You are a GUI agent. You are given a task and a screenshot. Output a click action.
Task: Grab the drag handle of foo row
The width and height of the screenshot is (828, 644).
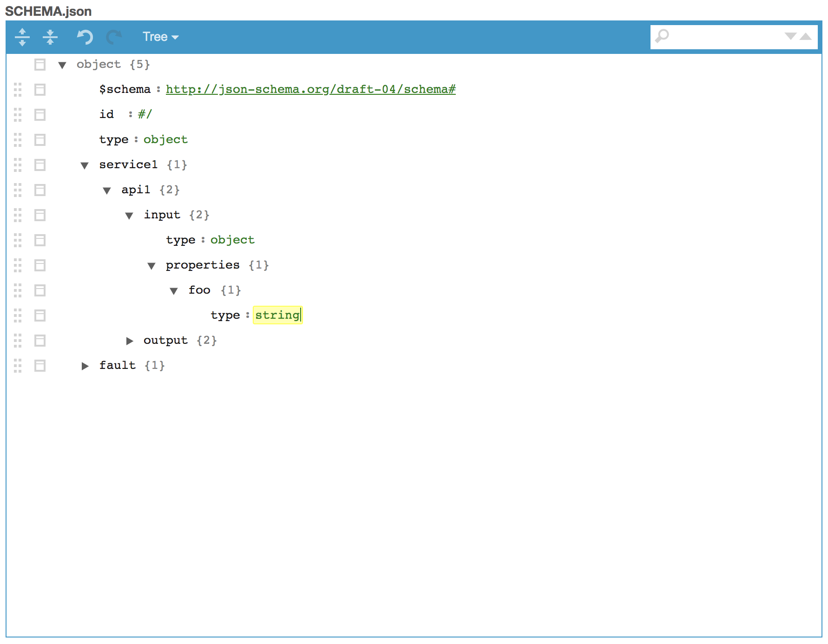18,290
